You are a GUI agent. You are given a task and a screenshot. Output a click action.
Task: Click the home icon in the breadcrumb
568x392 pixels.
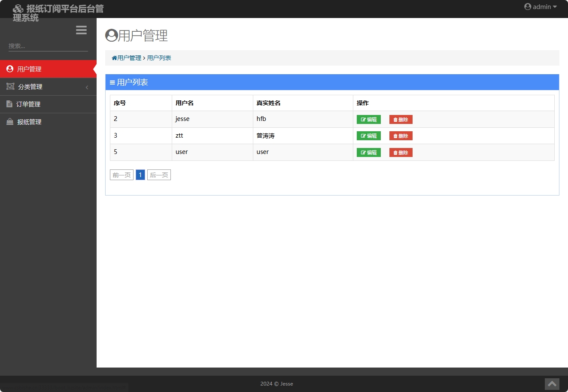point(114,57)
